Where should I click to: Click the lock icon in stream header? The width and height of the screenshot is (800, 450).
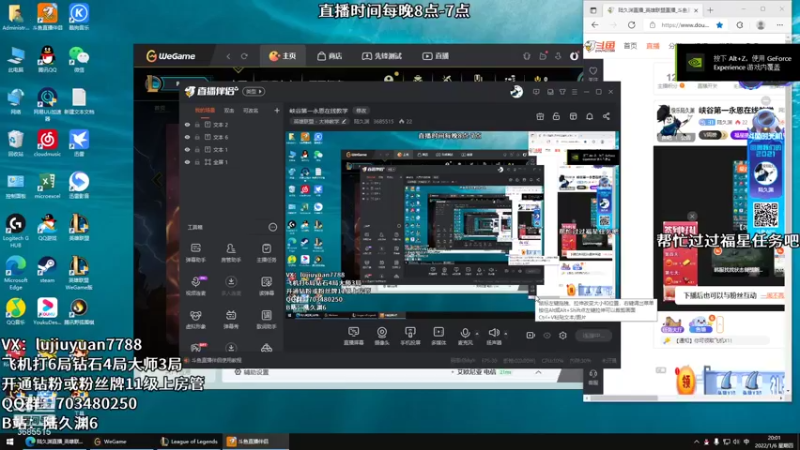click(x=556, y=116)
